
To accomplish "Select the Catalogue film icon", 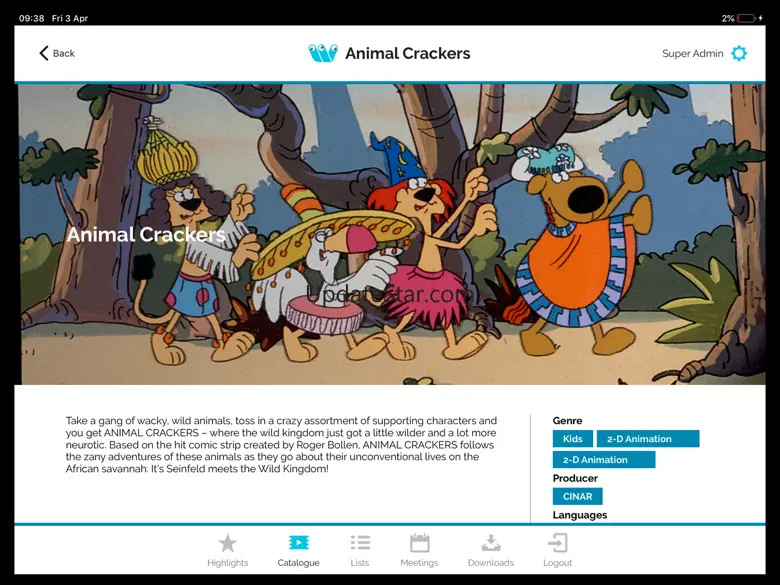I will pyautogui.click(x=298, y=542).
